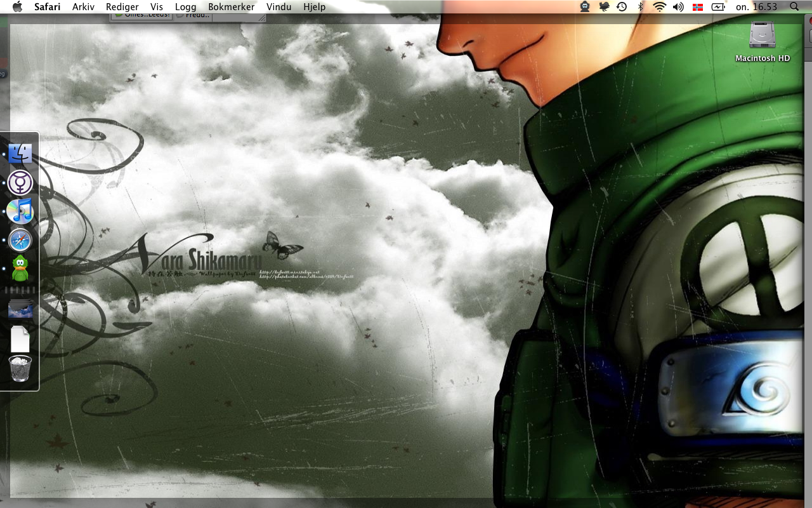Click the bird menu bar icon
812x508 pixels.
click(x=604, y=6)
